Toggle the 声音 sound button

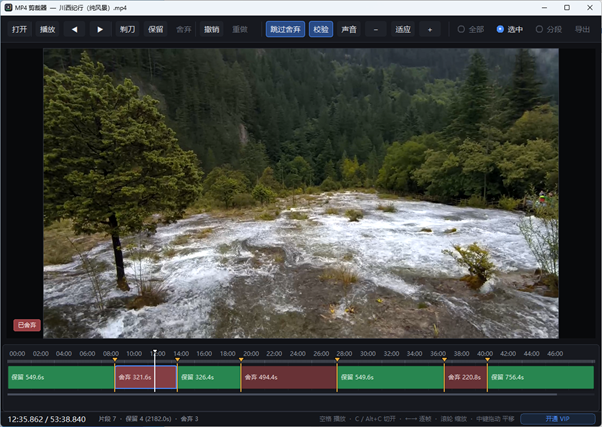point(349,29)
